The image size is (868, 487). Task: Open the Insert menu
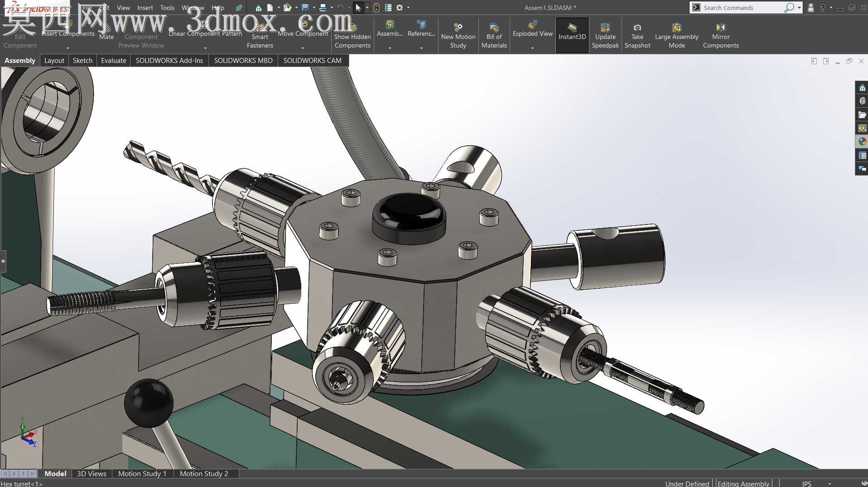click(x=145, y=8)
